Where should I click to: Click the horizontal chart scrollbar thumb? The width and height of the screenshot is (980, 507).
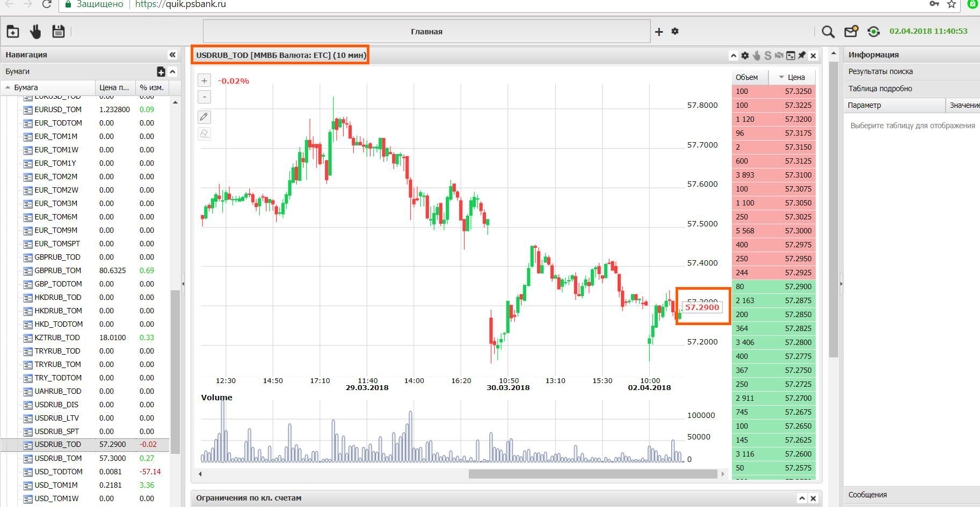click(x=593, y=474)
